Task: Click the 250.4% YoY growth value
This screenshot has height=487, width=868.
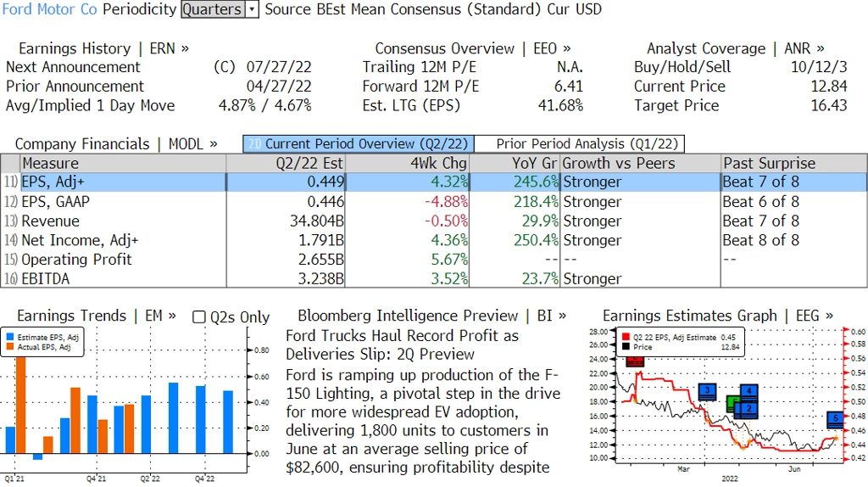Action: pyautogui.click(x=536, y=240)
